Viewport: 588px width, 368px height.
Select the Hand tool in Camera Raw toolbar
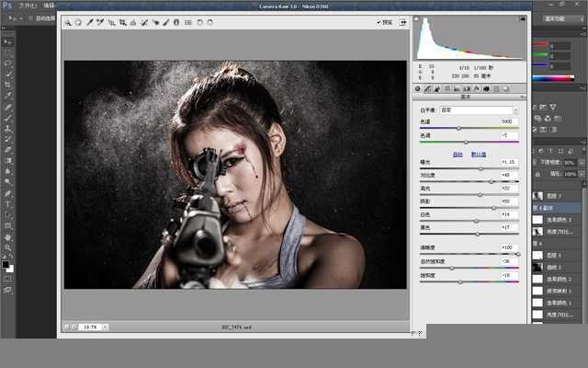click(x=78, y=22)
